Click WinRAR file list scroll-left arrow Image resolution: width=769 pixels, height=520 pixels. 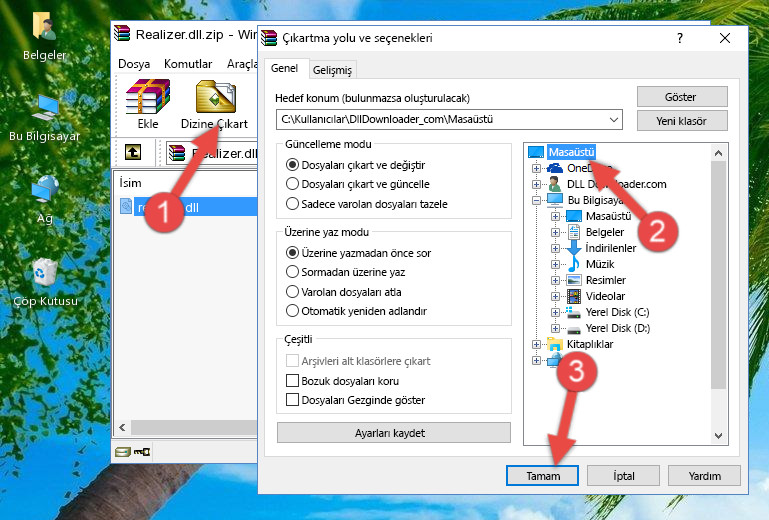point(123,427)
